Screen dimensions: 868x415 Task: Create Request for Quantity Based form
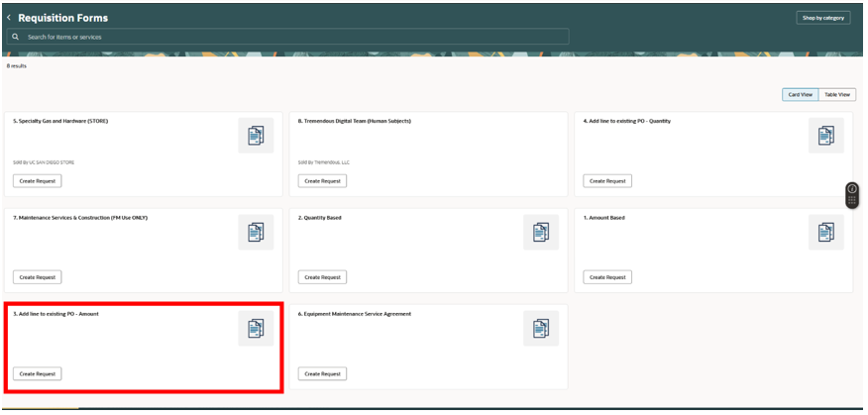click(x=323, y=277)
